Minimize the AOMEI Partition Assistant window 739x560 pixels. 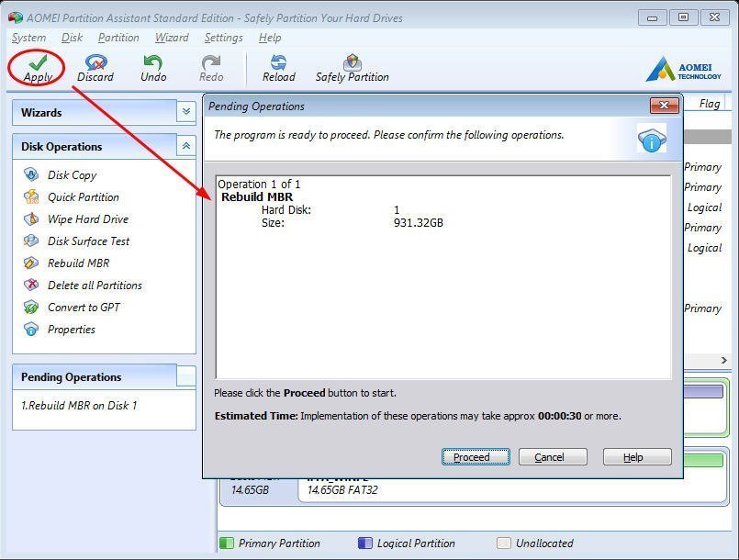653,18
